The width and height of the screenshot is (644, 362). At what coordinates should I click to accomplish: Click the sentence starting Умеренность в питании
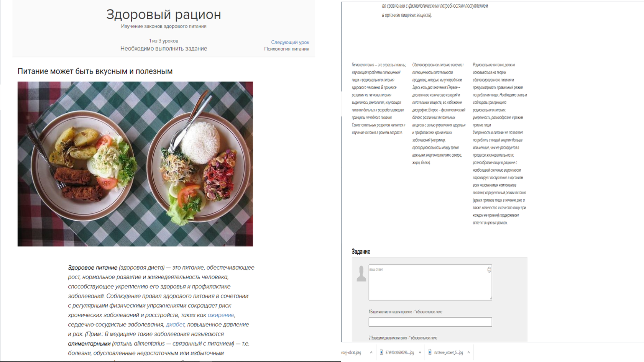tap(499, 178)
